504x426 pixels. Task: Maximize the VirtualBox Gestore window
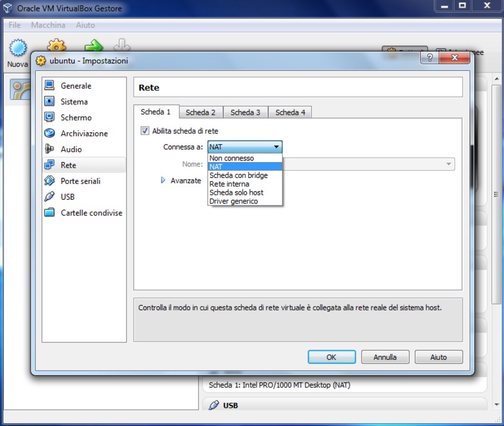[462, 6]
